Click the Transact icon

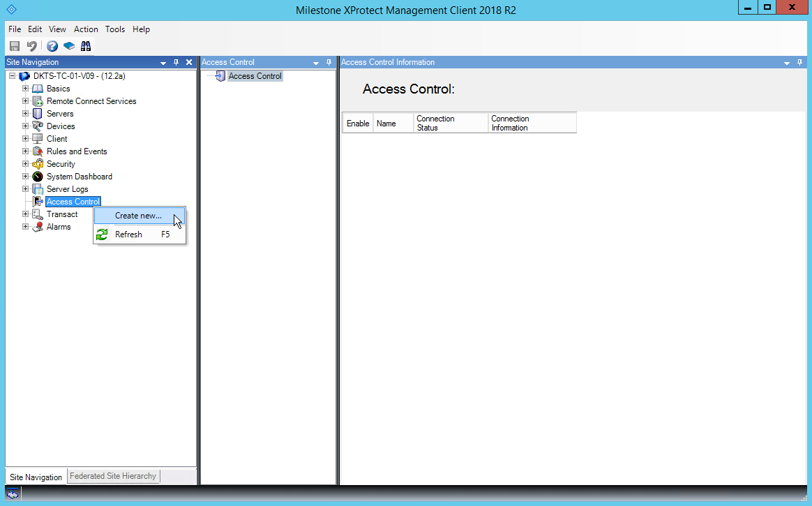click(37, 214)
